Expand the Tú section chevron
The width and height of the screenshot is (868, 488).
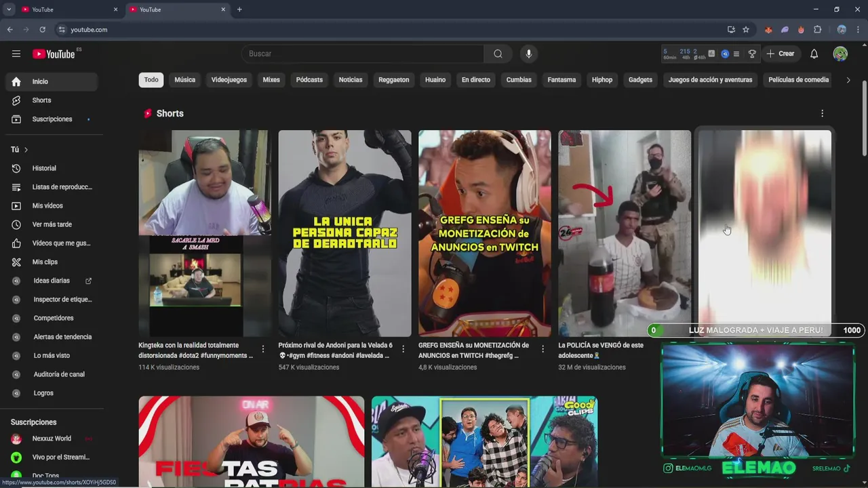click(x=26, y=149)
